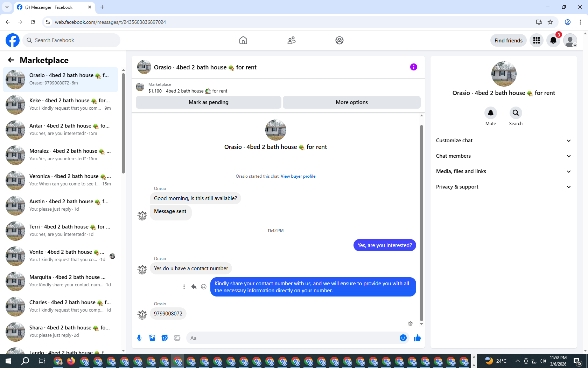This screenshot has width=588, height=368.
Task: Open the Keke conversation
Action: pos(60,104)
